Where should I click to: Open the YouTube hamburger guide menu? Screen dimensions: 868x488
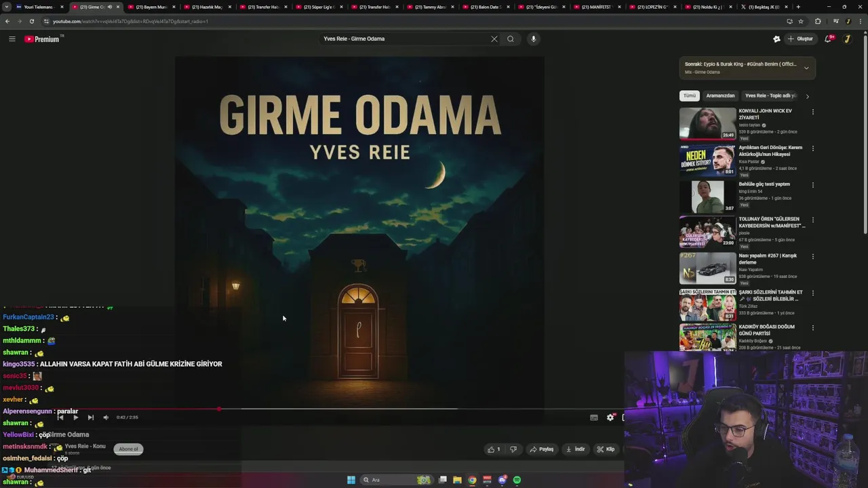point(12,39)
